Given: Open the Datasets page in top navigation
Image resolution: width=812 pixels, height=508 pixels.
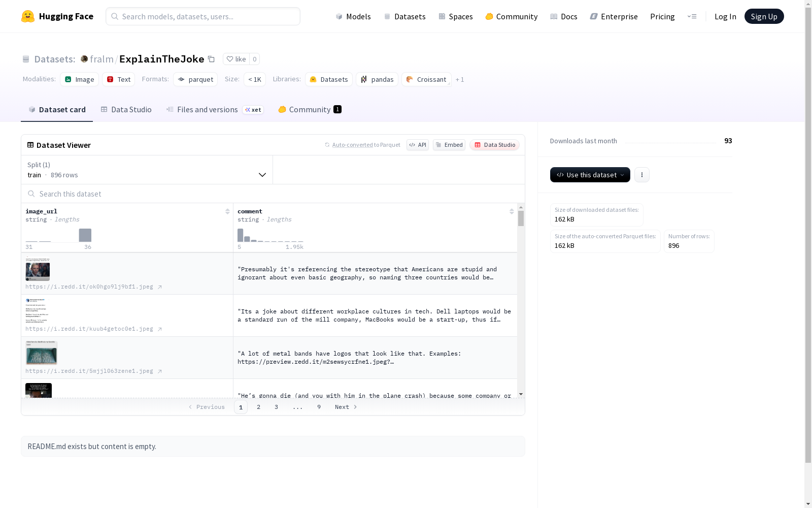Looking at the screenshot, I should coord(404,16).
